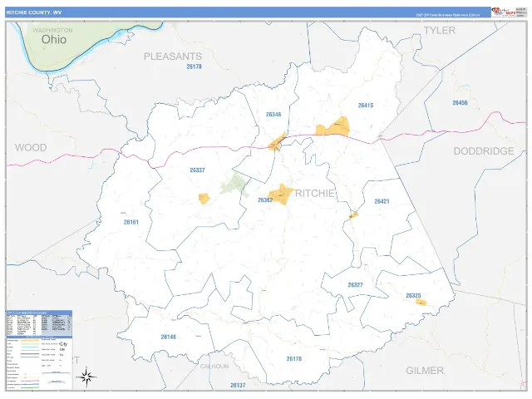Click ZIP code label 26161

click(131, 222)
